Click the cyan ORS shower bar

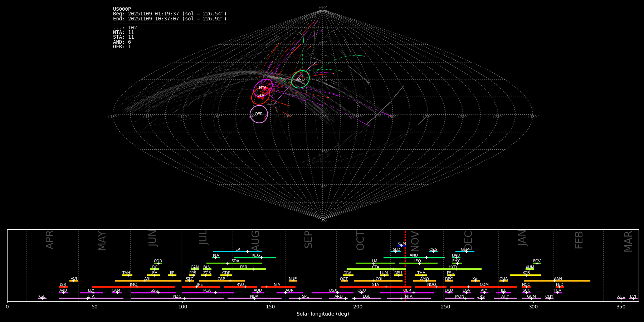(x=433, y=252)
